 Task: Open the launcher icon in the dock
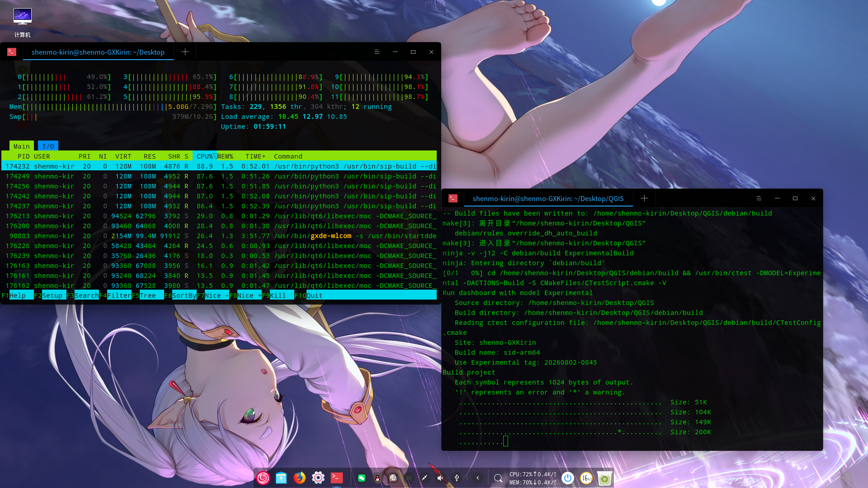click(263, 478)
